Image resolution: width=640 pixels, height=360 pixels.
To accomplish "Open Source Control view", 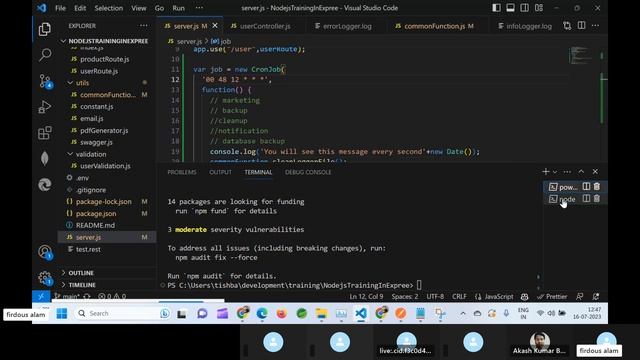I will [44, 81].
